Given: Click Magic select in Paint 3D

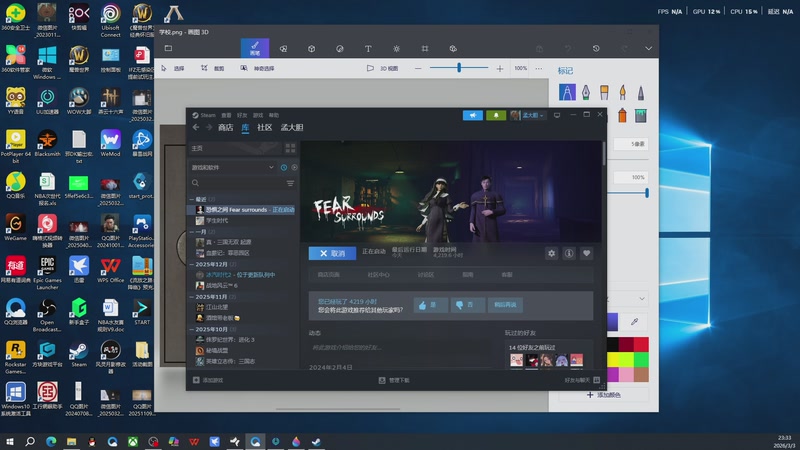Looking at the screenshot, I should [258, 68].
